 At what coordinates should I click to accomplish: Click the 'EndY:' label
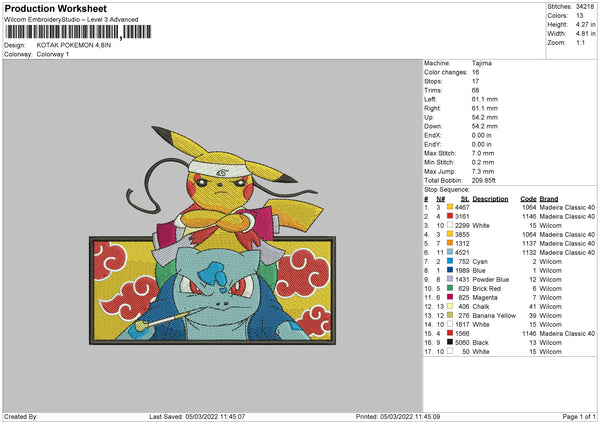[x=432, y=144]
